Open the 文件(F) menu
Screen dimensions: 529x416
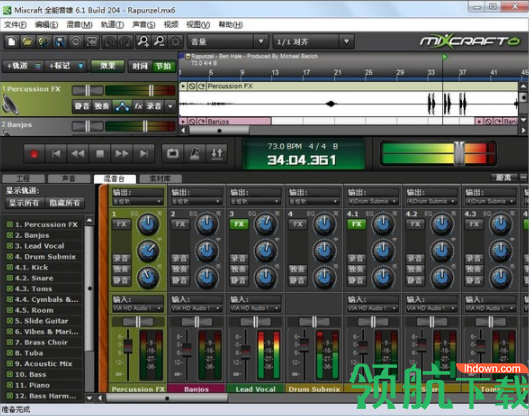(x=15, y=25)
